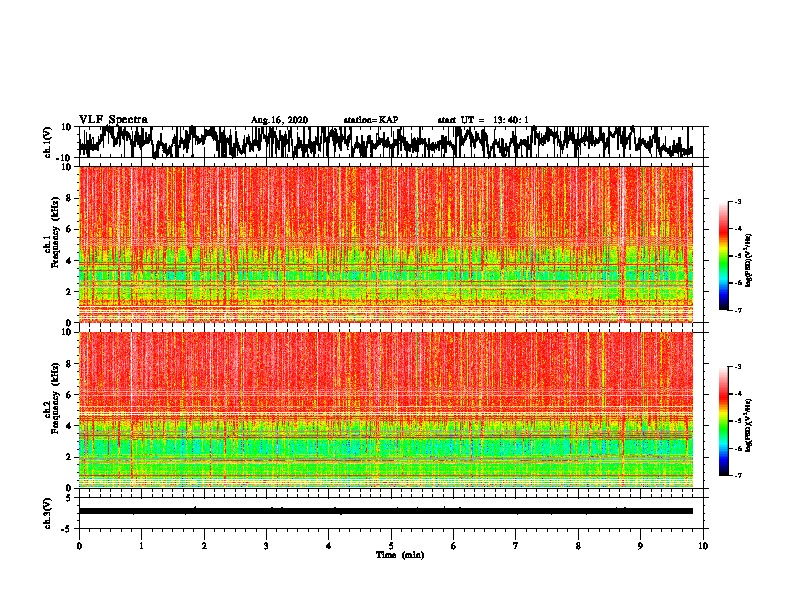Click the "7" tick on the time axis
This screenshot has width=792, height=612.
pyautogui.click(x=516, y=546)
